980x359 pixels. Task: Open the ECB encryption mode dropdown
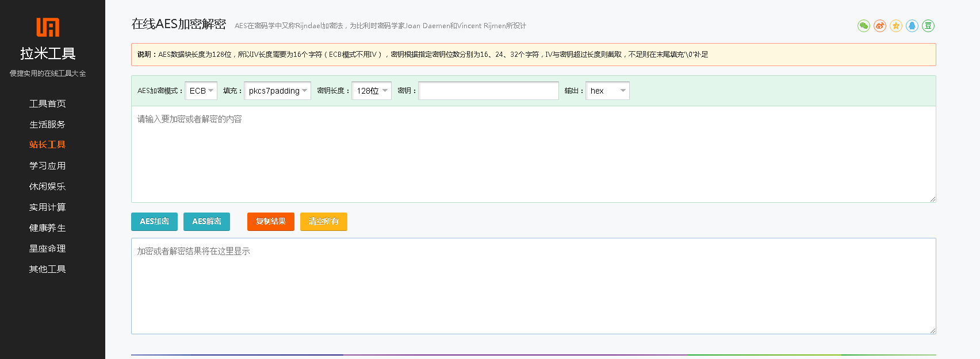201,91
